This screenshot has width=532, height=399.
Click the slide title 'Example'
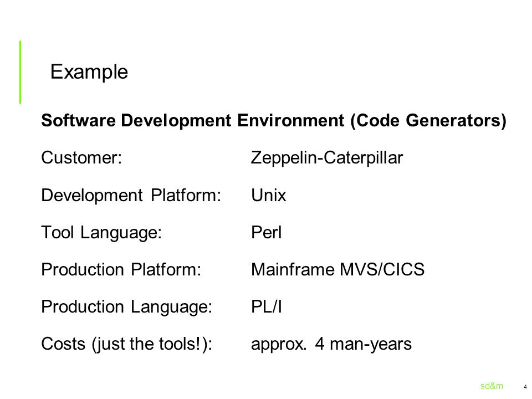pos(89,72)
